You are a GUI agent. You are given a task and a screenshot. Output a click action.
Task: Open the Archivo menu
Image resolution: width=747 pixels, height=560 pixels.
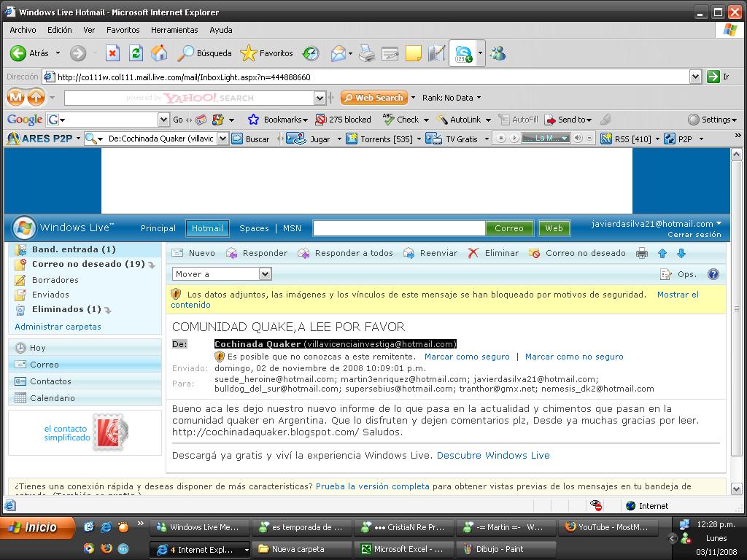tap(23, 30)
